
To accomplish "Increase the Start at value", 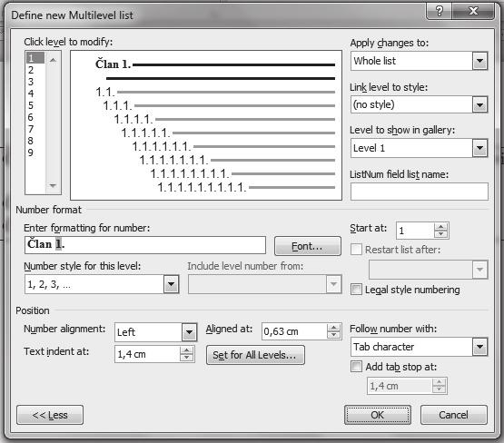I will pos(440,227).
